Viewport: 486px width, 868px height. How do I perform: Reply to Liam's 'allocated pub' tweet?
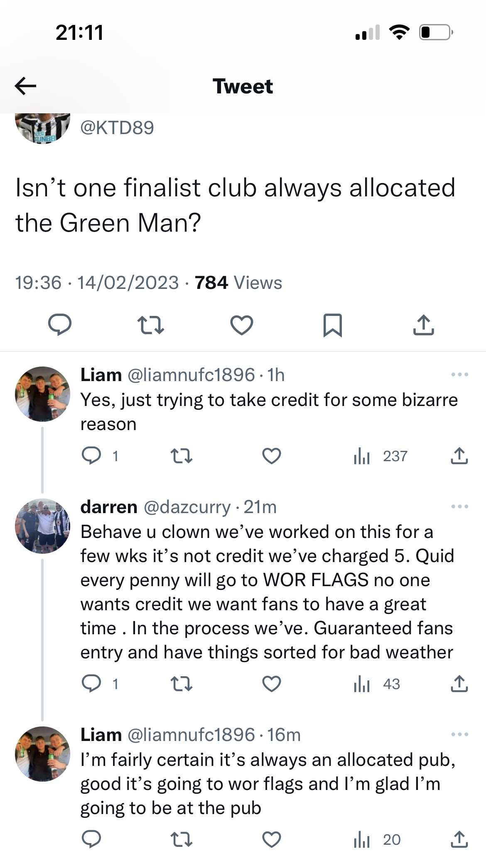coord(91,839)
